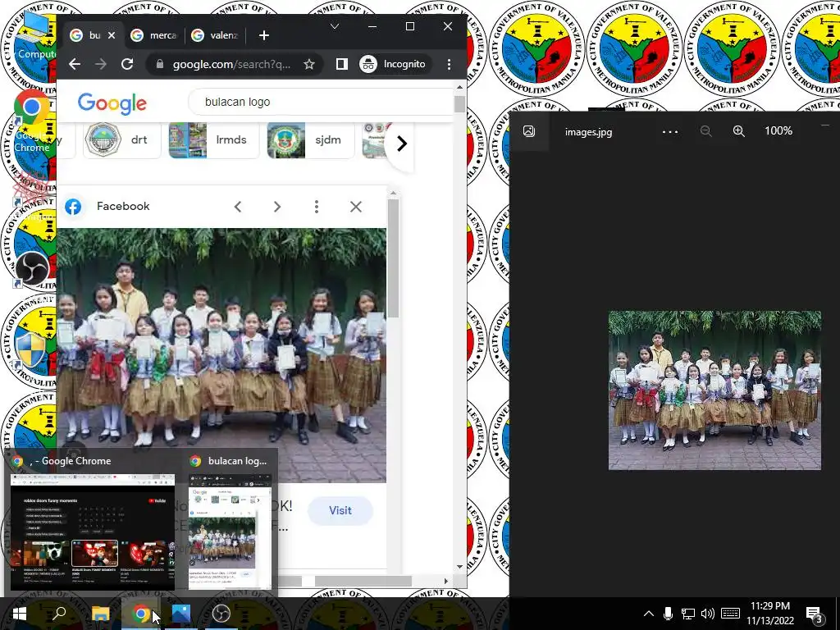The image size is (840, 630).
Task: View site information lock icon
Action: coord(160,64)
